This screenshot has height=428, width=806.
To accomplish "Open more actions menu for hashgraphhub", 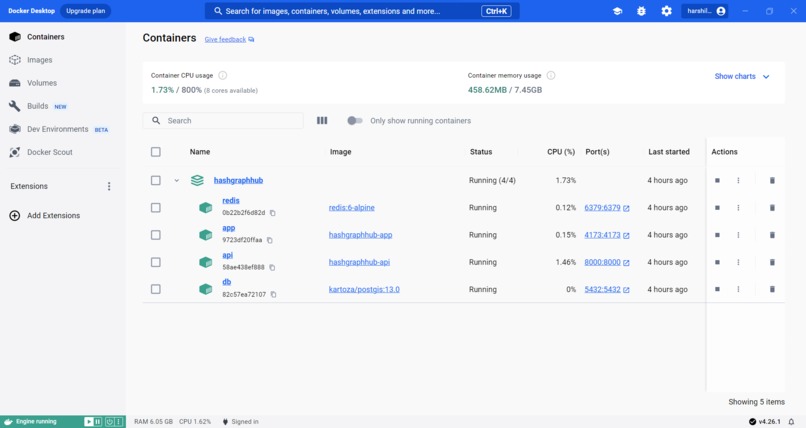I will click(x=738, y=180).
